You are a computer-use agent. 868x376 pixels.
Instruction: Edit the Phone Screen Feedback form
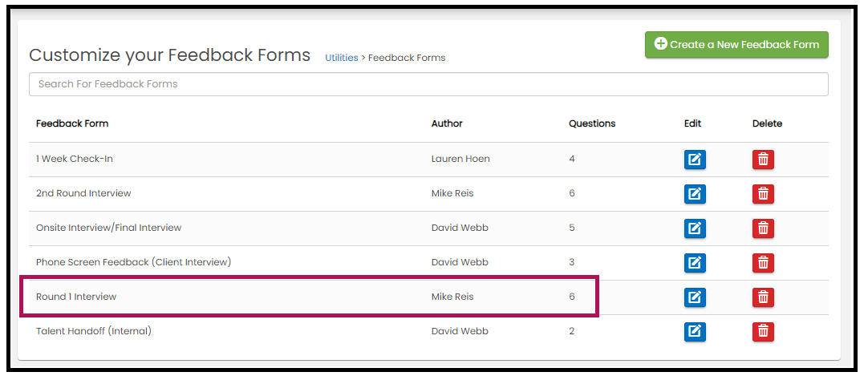pyautogui.click(x=695, y=263)
